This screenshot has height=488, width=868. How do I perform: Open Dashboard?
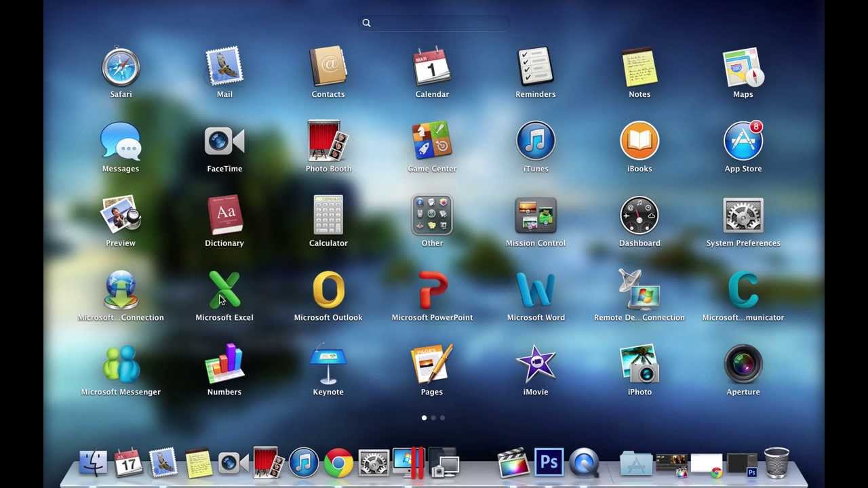(639, 216)
